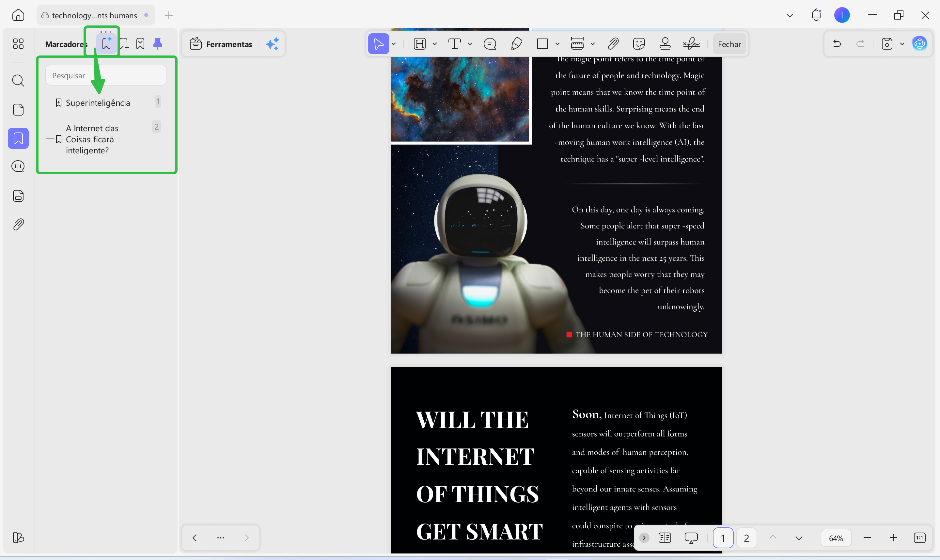This screenshot has height=560, width=940.
Task: Open the Ferramentas menu
Action: coord(229,44)
